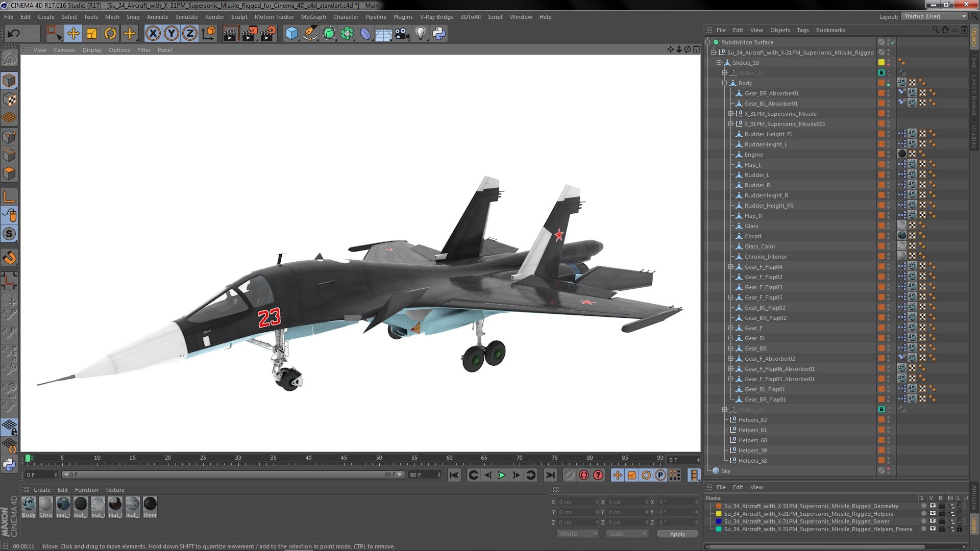Open viewport Cameras menu
This screenshot has height=551, width=980.
[64, 50]
